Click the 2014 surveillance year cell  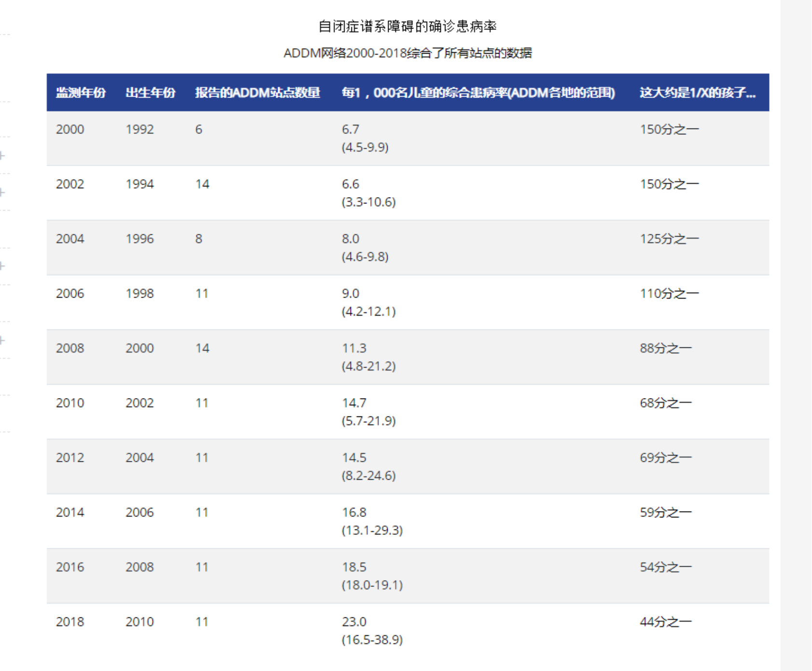[70, 512]
